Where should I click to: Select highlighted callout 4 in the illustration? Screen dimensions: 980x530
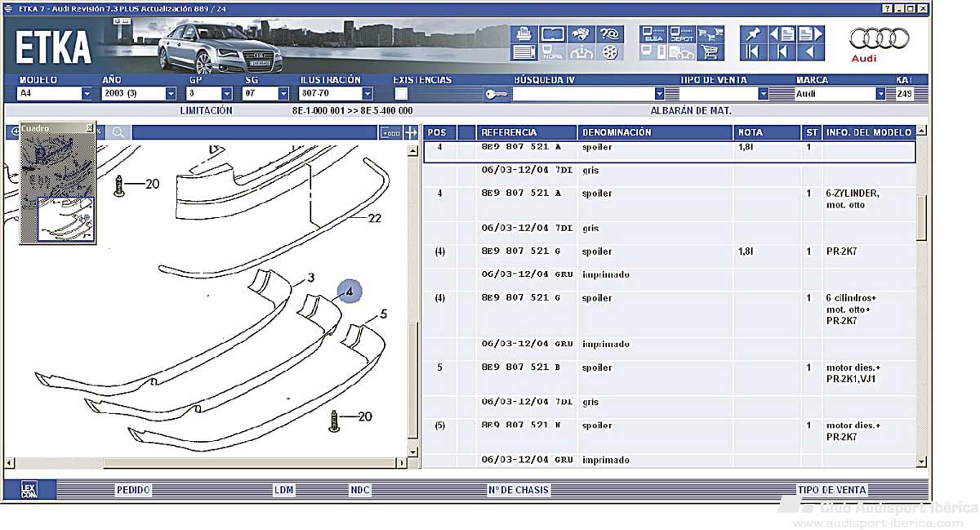click(x=348, y=292)
